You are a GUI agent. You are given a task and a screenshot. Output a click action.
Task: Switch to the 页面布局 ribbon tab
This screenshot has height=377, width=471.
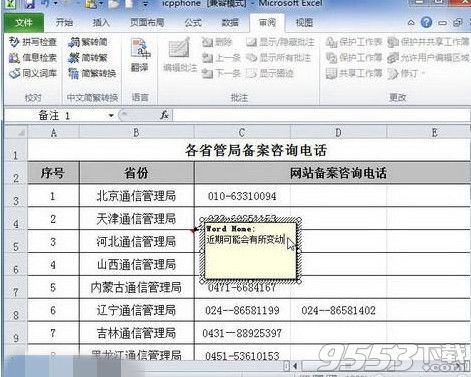pyautogui.click(x=147, y=23)
